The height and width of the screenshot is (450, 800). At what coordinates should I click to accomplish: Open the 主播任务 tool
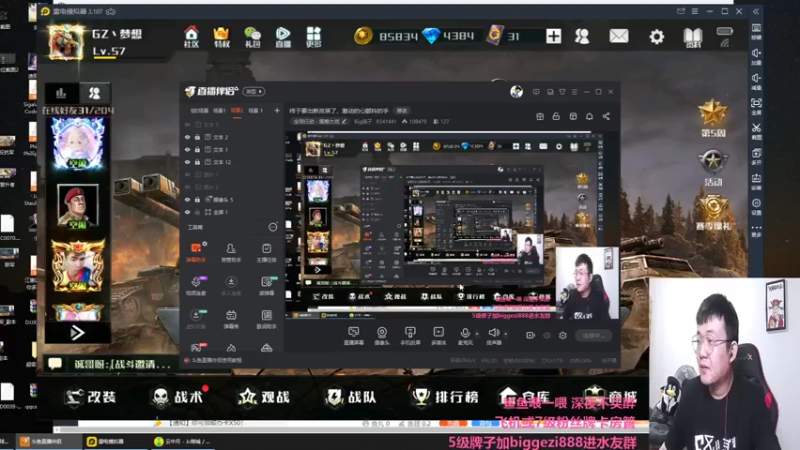266,252
